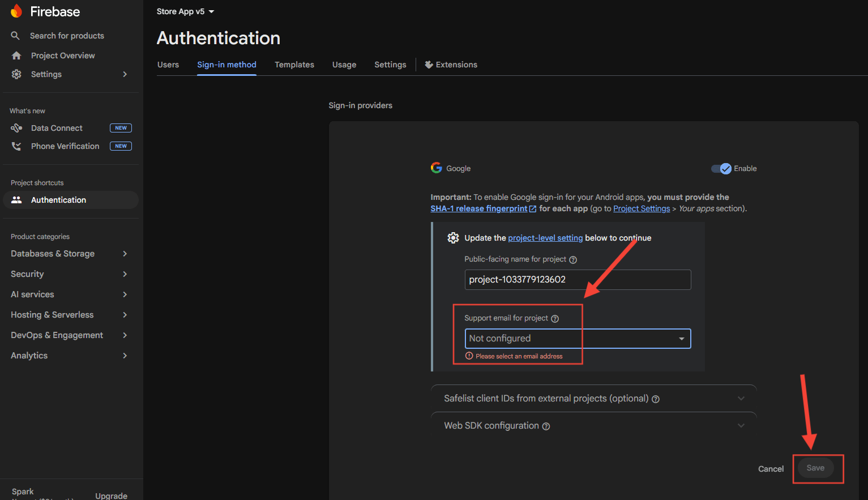This screenshot has width=868, height=500.
Task: Follow the project-level setting link
Action: click(545, 238)
